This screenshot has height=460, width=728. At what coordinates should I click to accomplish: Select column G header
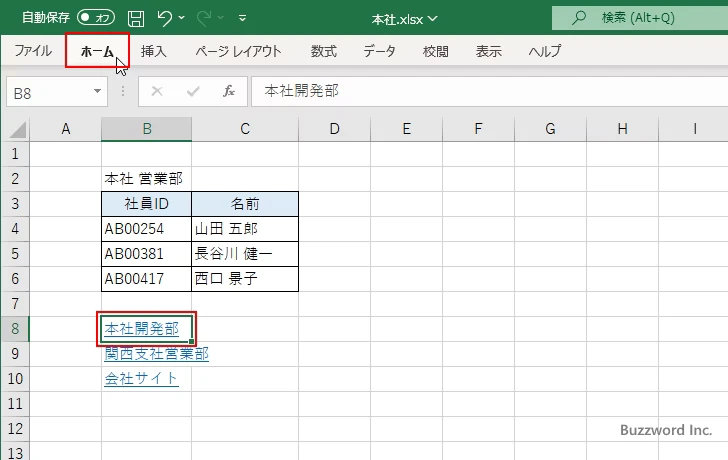(x=550, y=129)
